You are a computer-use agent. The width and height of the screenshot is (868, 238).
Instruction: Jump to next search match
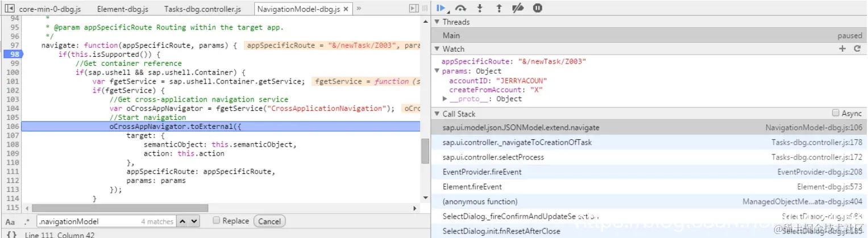(x=194, y=222)
